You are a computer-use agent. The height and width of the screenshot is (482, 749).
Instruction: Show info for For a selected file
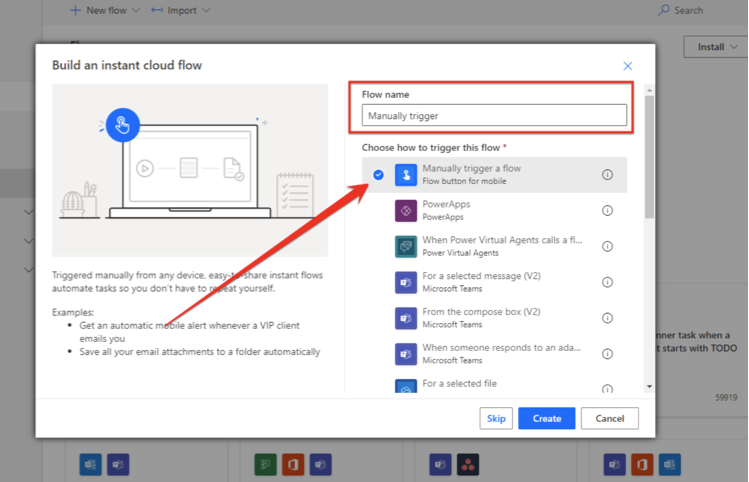607,389
